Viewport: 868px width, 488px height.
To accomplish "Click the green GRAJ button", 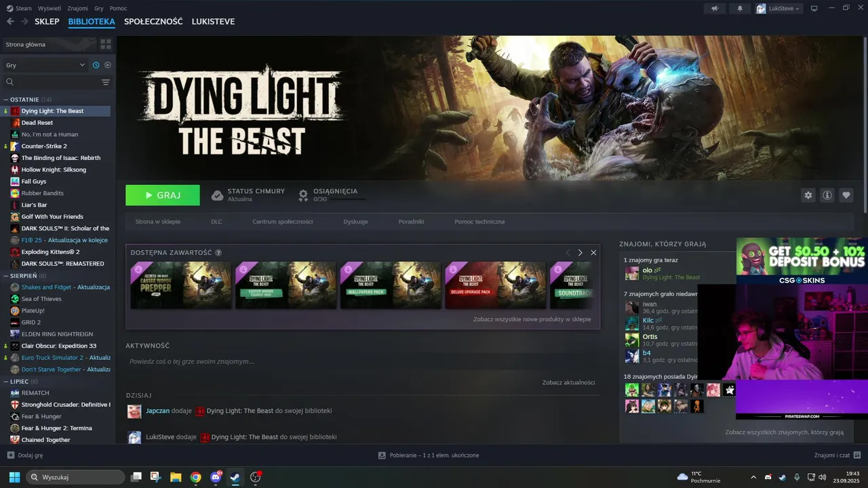I will pyautogui.click(x=163, y=195).
